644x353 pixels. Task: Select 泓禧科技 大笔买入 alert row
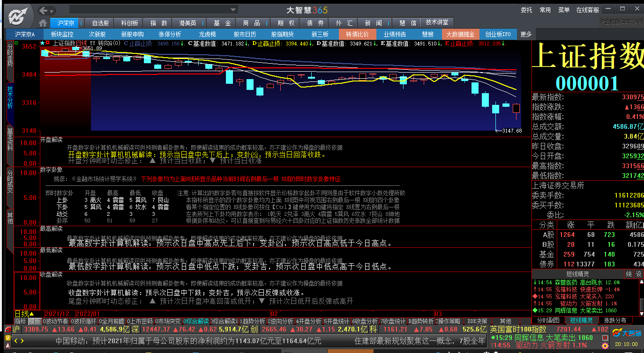click(586, 296)
